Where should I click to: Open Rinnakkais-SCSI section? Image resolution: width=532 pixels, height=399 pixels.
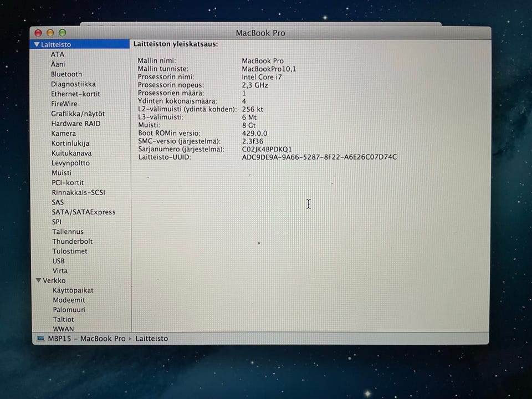pyautogui.click(x=78, y=192)
